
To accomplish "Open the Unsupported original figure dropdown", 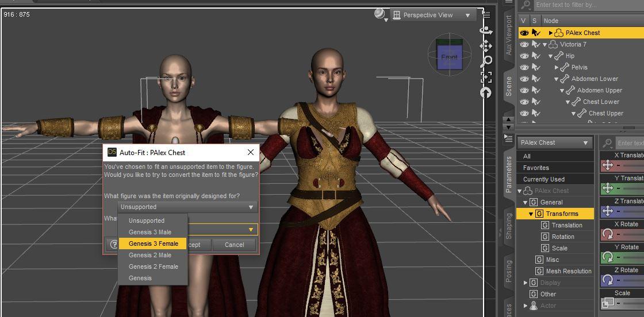I will pos(187,207).
